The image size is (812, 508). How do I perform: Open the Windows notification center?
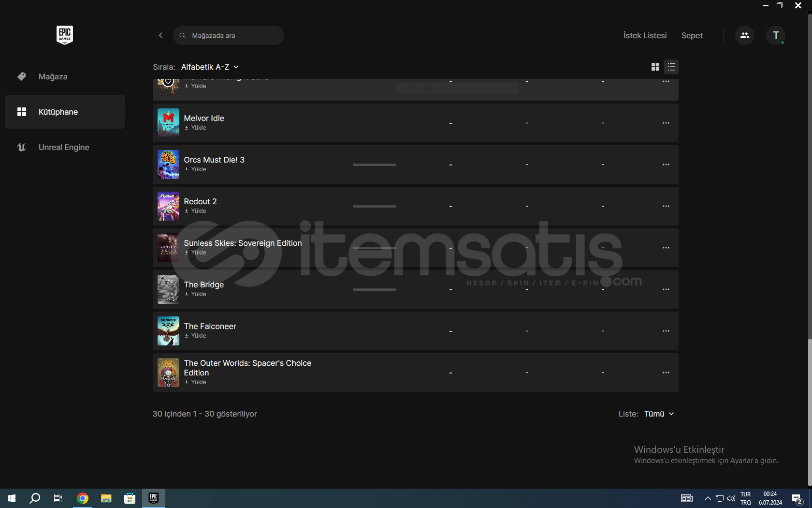click(x=797, y=498)
